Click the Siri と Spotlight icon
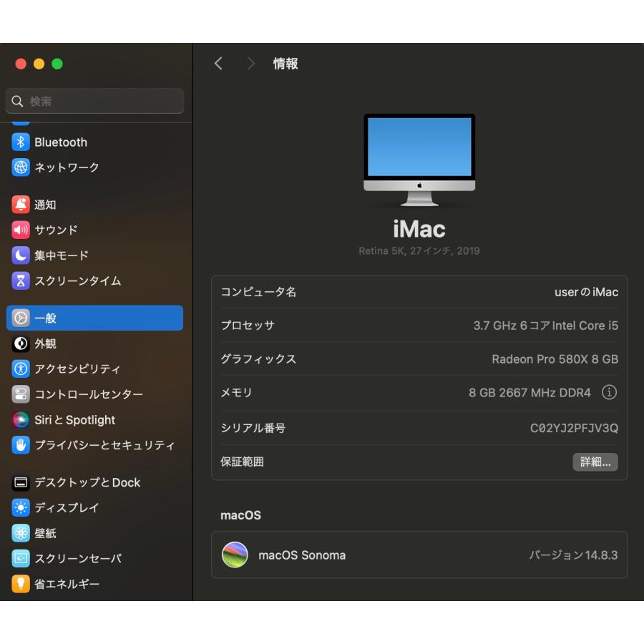This screenshot has width=644, height=644. click(x=21, y=419)
